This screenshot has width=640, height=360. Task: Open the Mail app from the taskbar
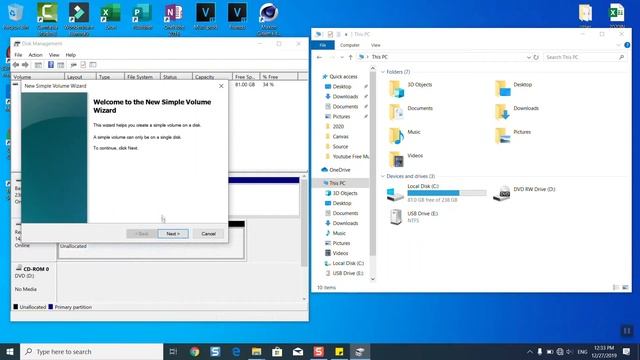click(298, 351)
